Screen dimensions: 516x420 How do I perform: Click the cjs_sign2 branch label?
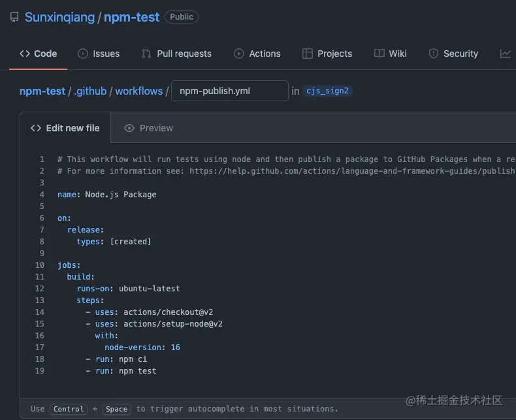(328, 91)
